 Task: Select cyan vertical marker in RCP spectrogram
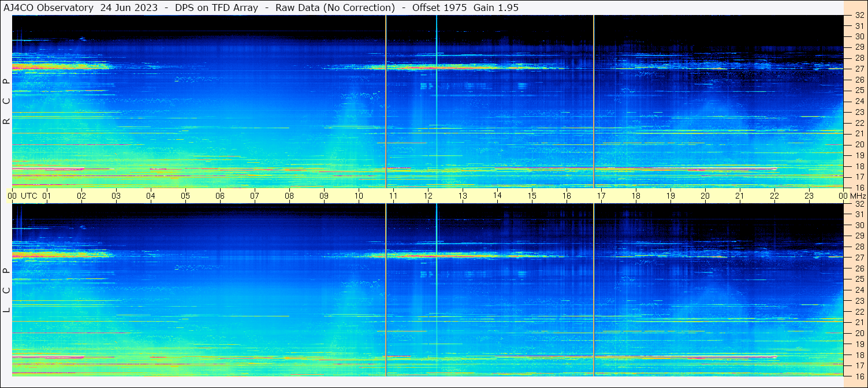click(437, 101)
